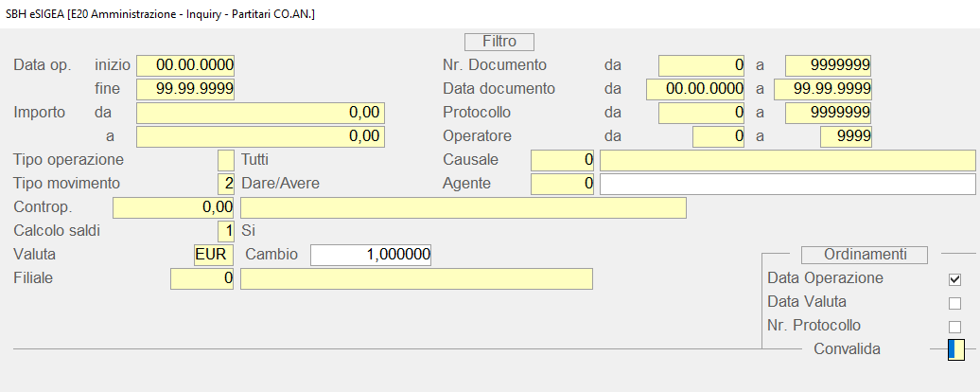Edit the Cambio exchange rate field
Viewport: 980px width, 392px height.
click(371, 255)
